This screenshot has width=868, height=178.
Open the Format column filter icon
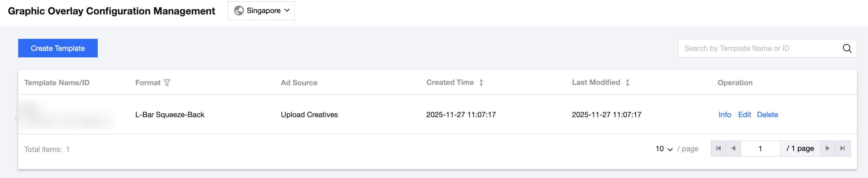tap(167, 83)
